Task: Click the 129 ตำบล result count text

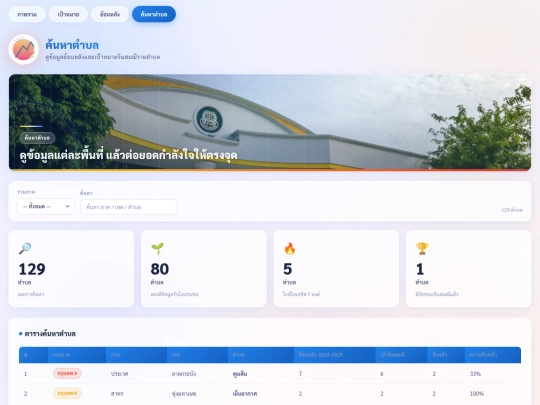Action: point(512,210)
